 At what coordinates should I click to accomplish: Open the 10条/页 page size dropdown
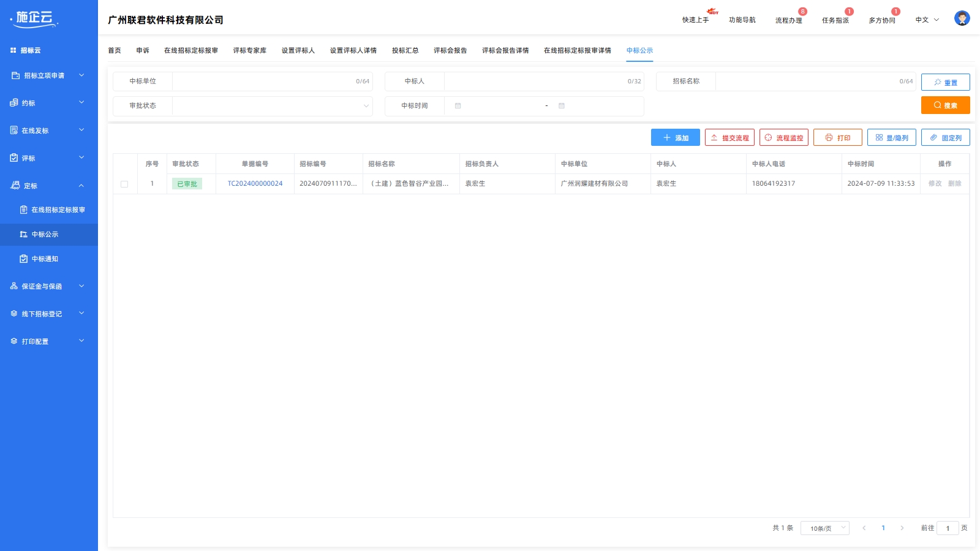(824, 528)
